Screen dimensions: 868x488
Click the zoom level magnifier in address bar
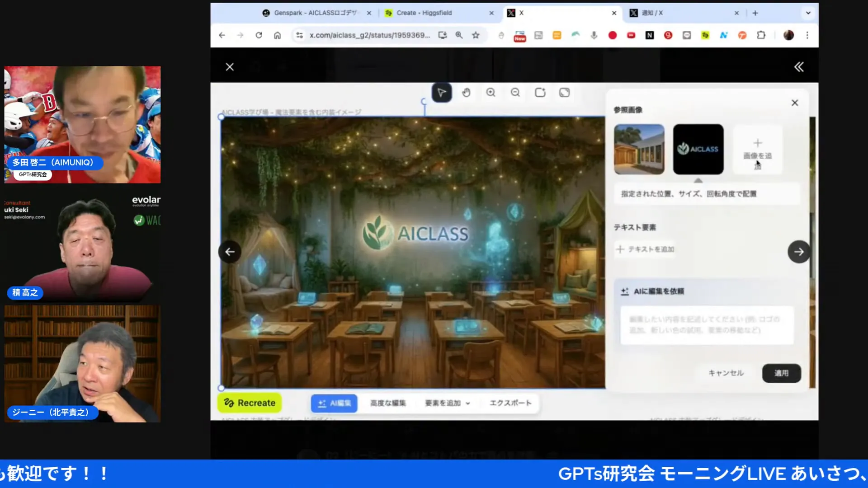coord(459,35)
